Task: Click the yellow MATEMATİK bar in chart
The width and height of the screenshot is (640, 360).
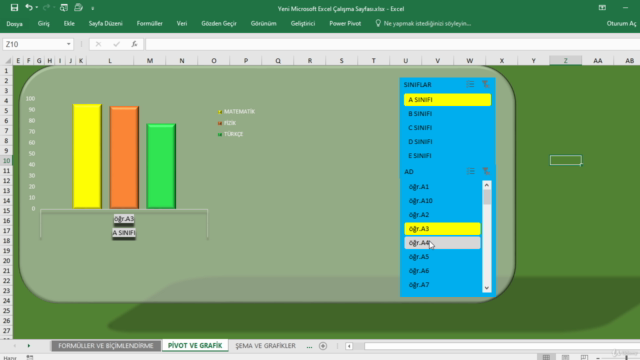Action: click(x=87, y=156)
